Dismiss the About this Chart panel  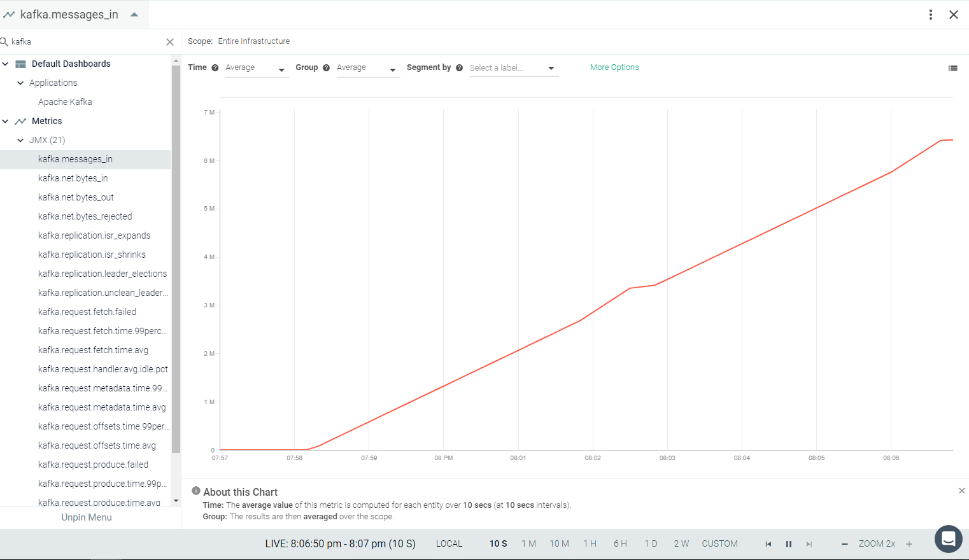pos(961,491)
